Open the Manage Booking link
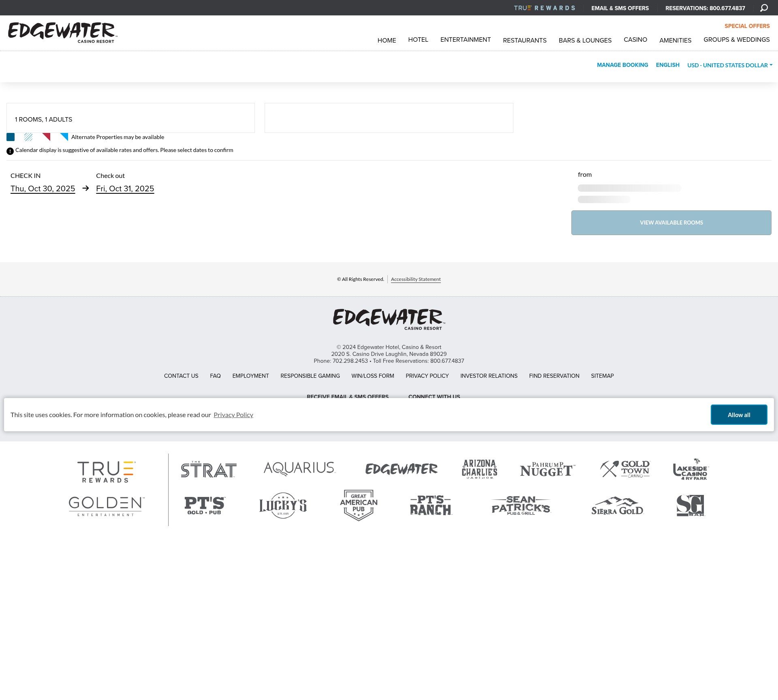778x700 pixels. tap(622, 65)
